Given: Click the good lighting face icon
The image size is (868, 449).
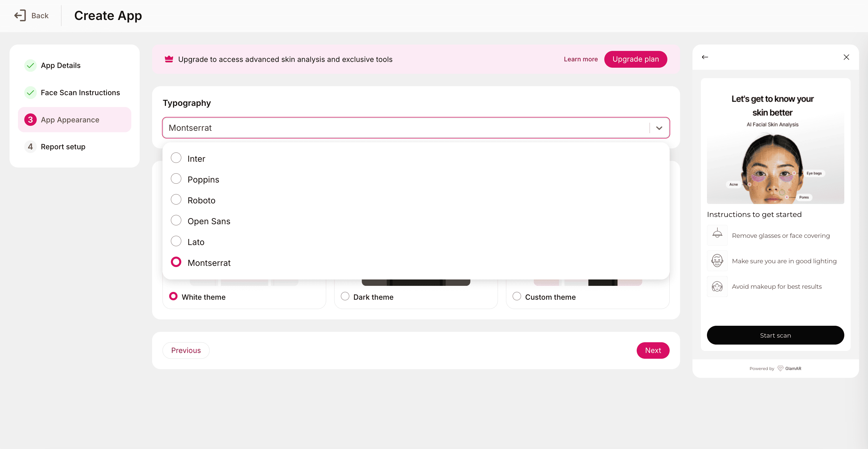Looking at the screenshot, I should point(717,261).
